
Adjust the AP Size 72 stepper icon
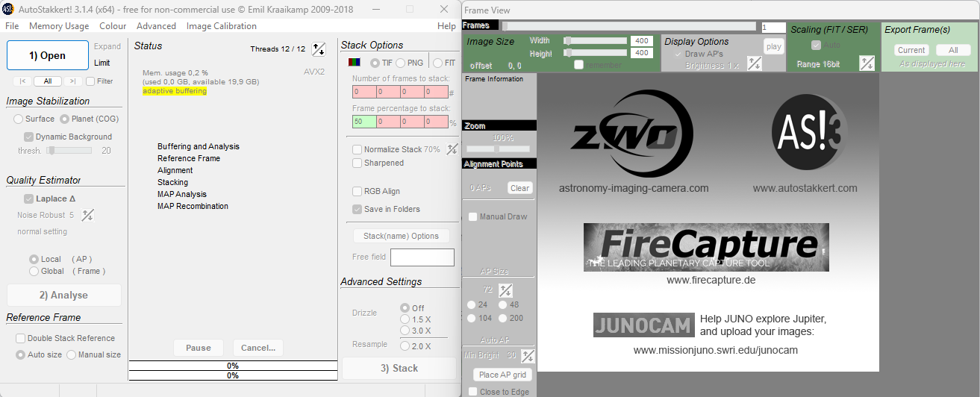point(505,290)
